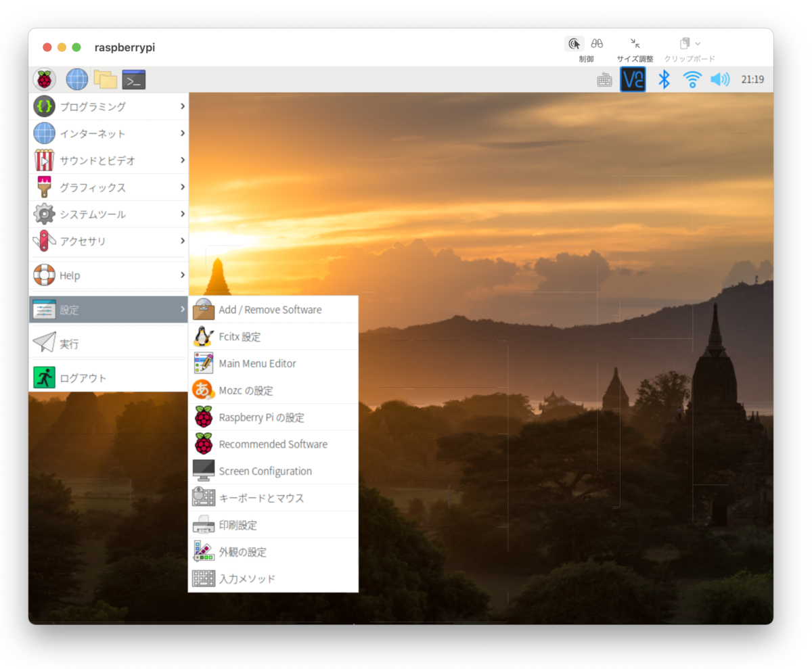Viewport: 812px width, 669px height.
Task: Open the Bluetooth tray menu
Action: [x=664, y=79]
